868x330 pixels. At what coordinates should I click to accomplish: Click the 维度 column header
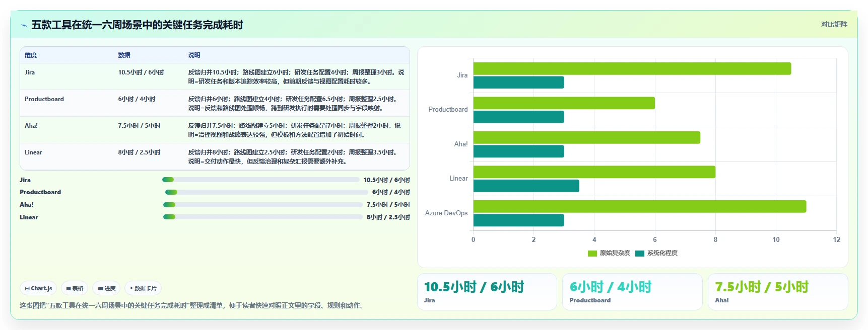(x=31, y=55)
